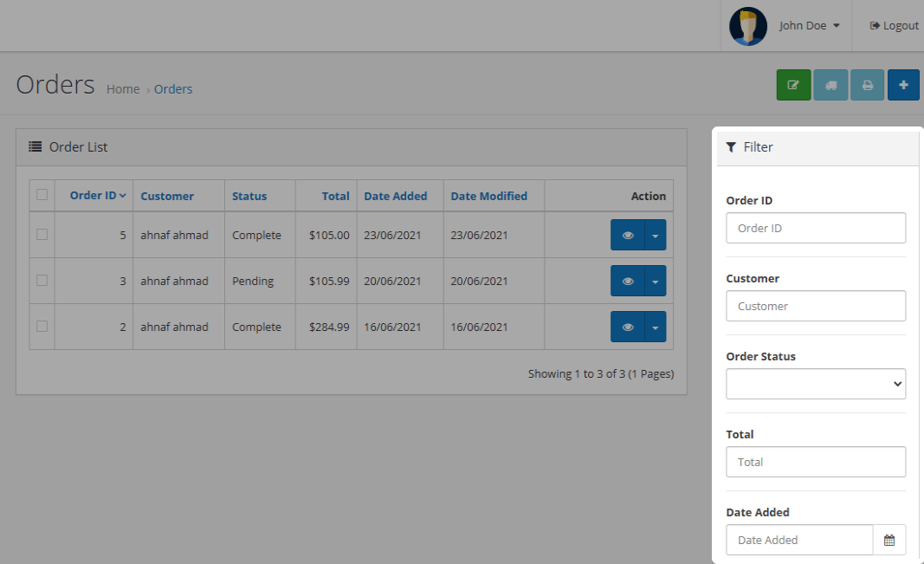Click the print invoice printer icon

[x=867, y=85]
